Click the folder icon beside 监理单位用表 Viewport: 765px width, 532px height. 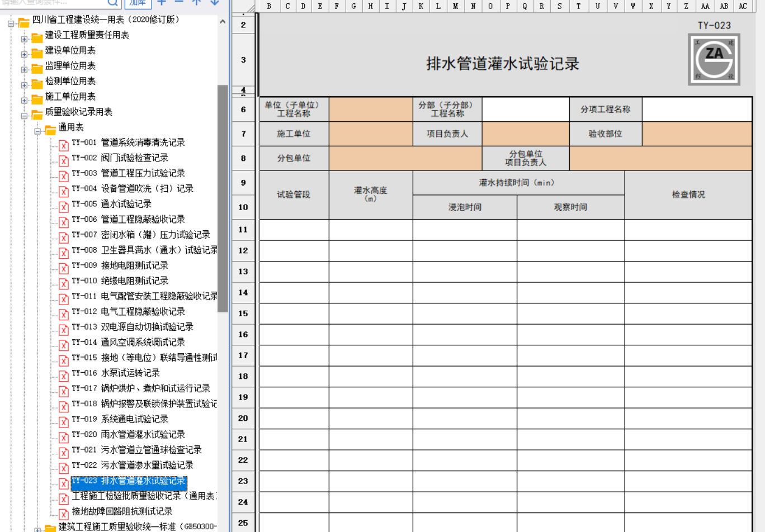point(37,69)
